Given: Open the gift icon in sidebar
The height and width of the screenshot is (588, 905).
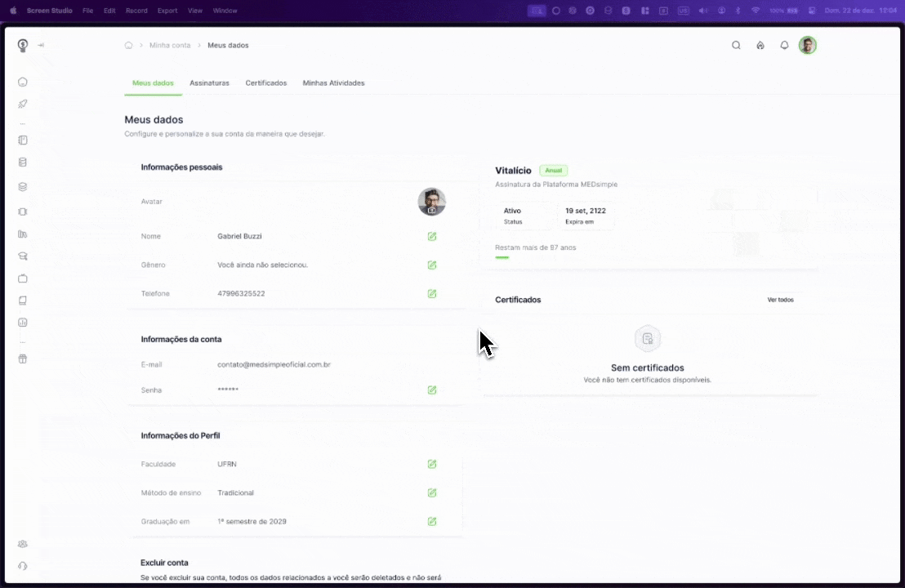Looking at the screenshot, I should (23, 359).
